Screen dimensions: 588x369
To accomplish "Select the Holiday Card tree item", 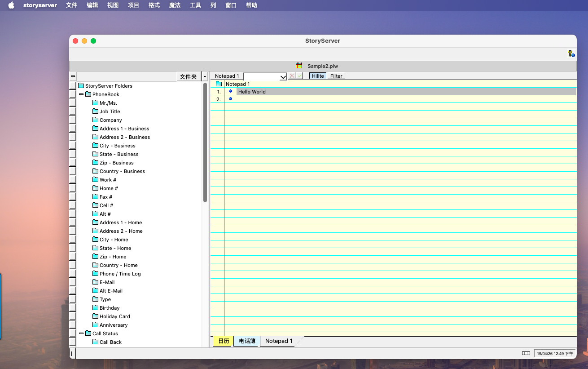I will [115, 316].
